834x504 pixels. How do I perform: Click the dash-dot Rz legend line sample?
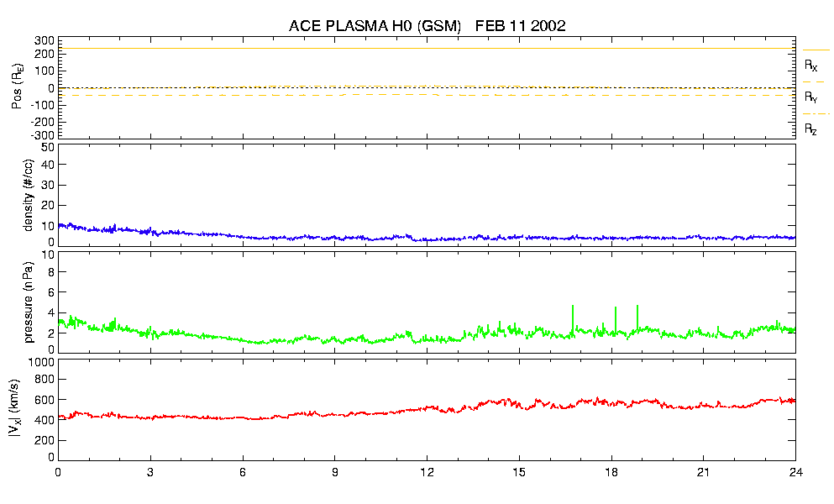(x=816, y=114)
